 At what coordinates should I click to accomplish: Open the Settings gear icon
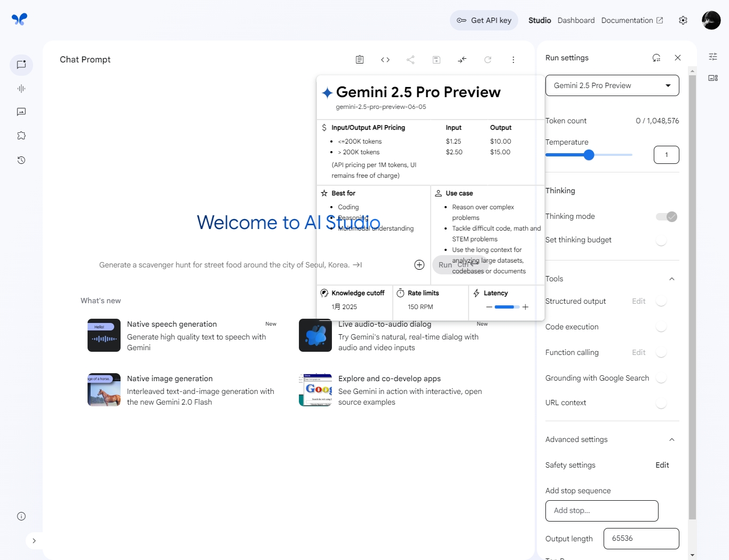683,20
